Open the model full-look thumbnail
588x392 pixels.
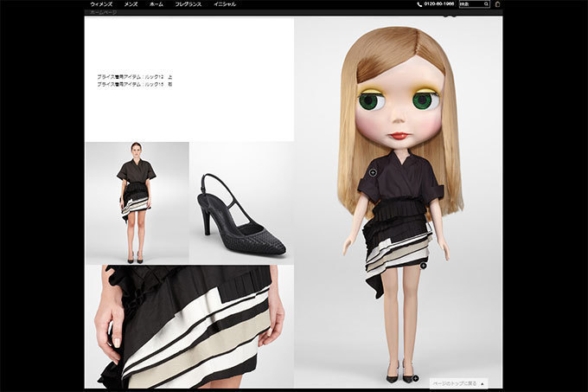click(x=137, y=203)
